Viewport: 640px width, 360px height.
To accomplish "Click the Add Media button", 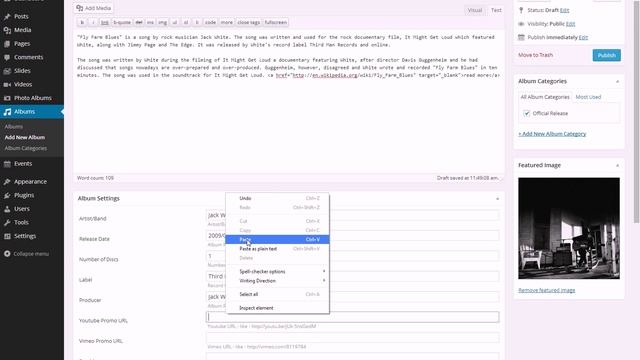I will (94, 8).
